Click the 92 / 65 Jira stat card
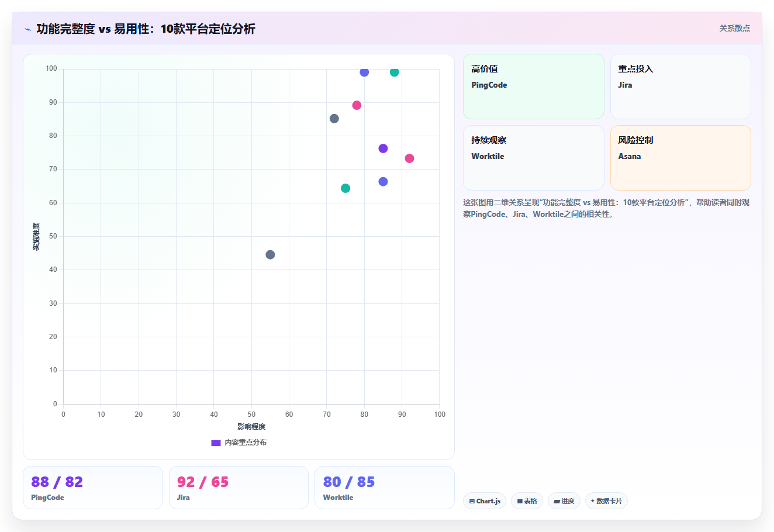774x532 pixels. [x=239, y=488]
